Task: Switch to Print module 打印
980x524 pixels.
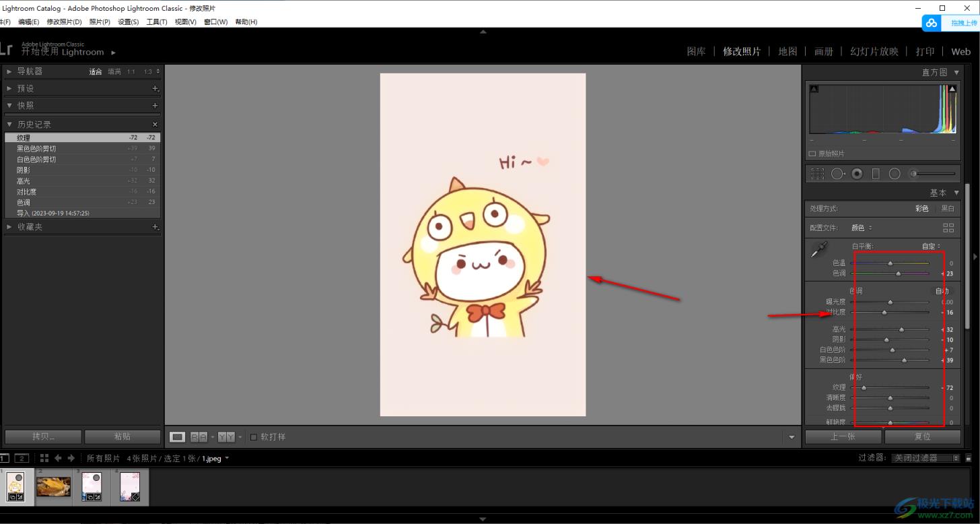Action: (925, 51)
